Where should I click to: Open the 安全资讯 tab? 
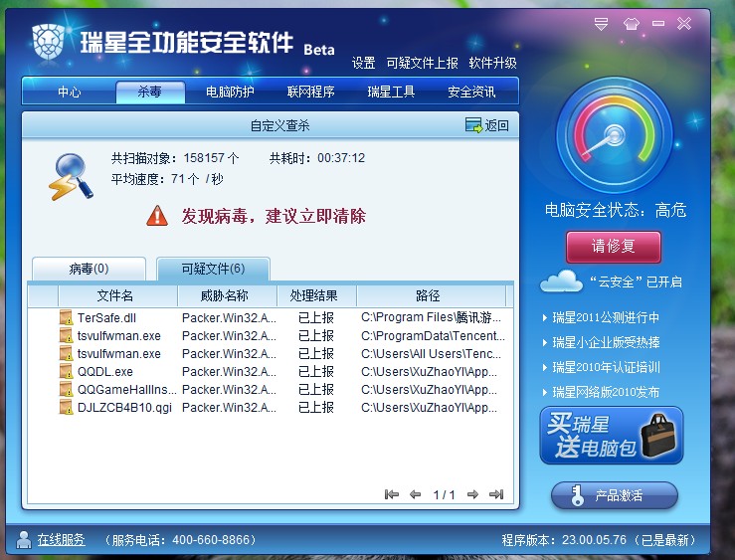471,92
